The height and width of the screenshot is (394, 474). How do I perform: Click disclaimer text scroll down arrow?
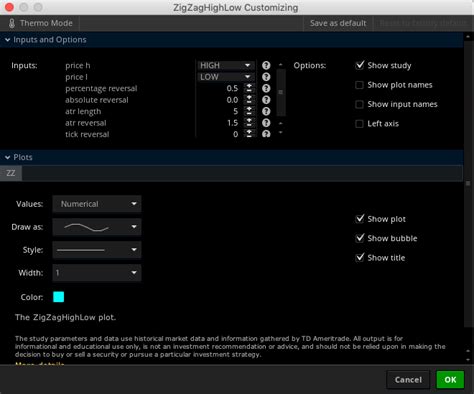[468, 359]
